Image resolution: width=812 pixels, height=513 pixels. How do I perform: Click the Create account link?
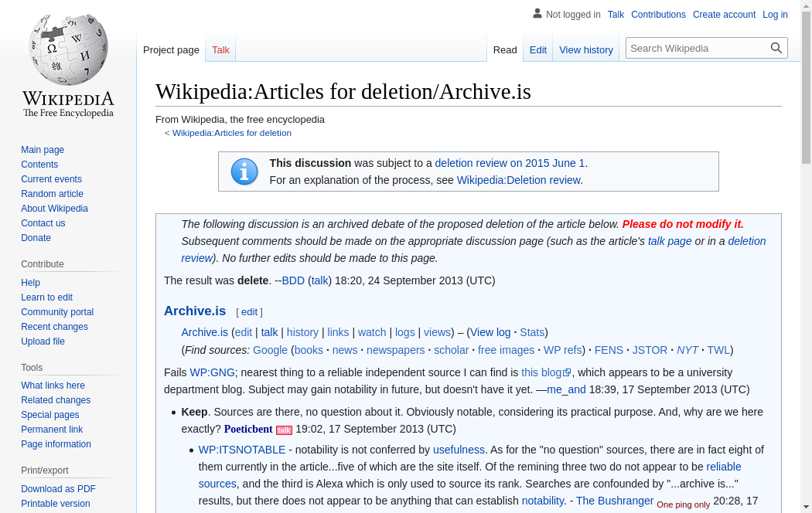pos(724,15)
